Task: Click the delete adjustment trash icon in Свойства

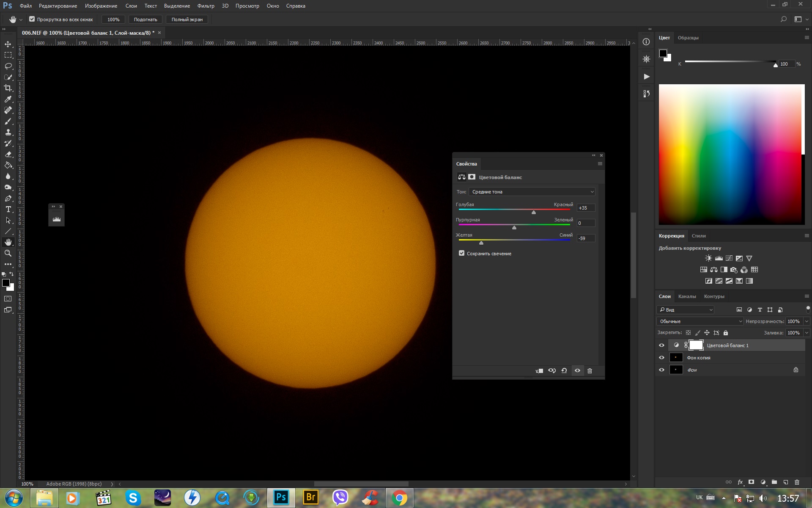Action: (x=590, y=370)
